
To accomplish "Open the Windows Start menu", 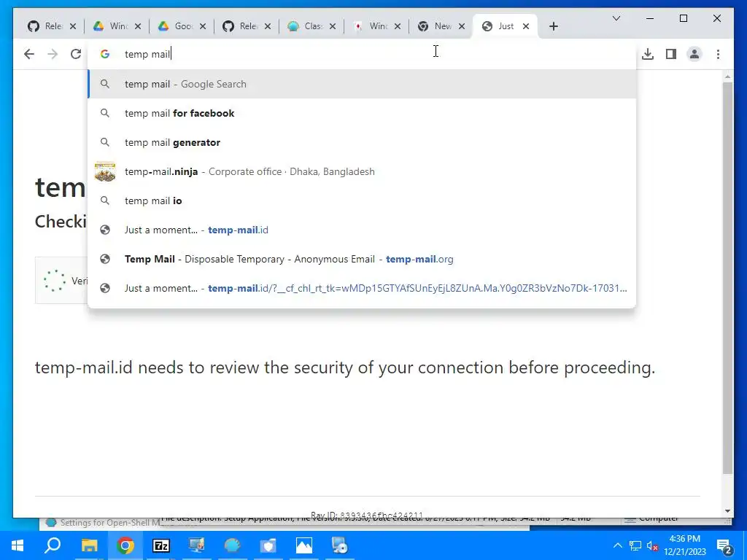I will coord(18,545).
